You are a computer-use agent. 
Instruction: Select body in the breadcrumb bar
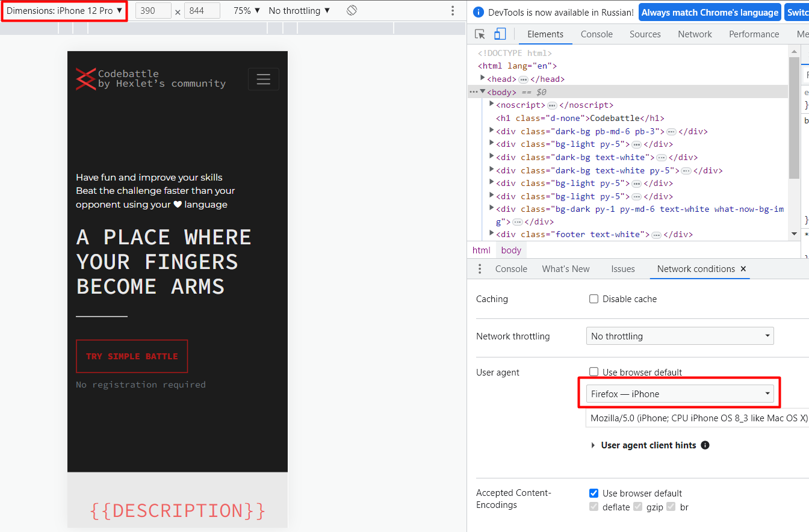[511, 250]
